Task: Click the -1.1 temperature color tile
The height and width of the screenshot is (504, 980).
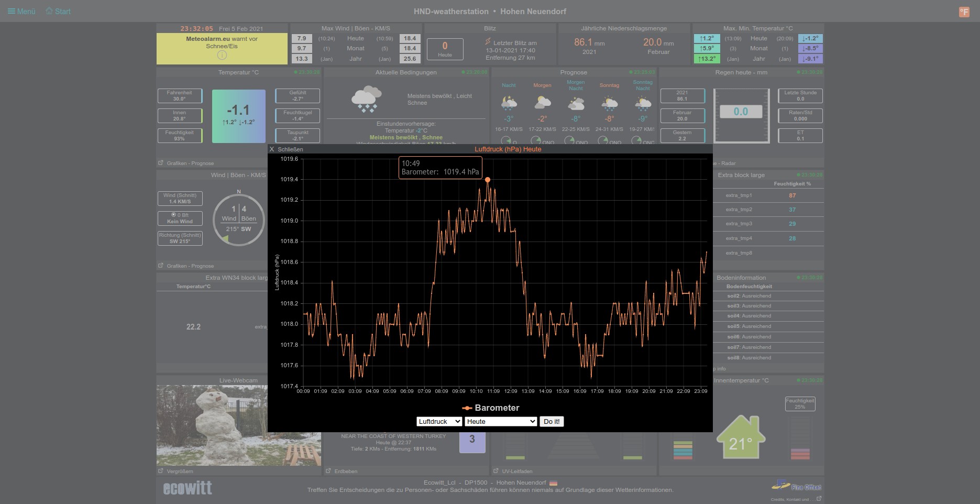Action: [239, 116]
